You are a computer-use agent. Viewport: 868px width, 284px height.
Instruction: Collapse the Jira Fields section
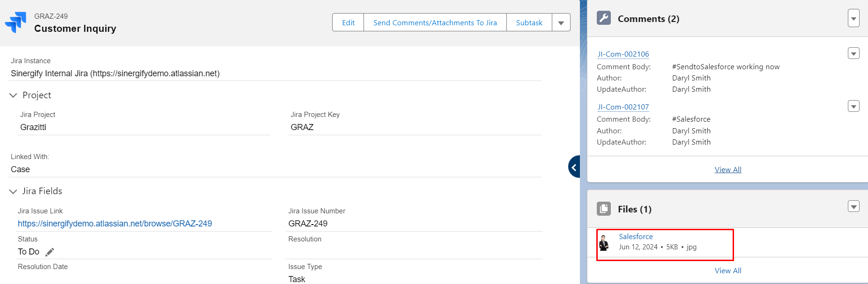pos(13,191)
